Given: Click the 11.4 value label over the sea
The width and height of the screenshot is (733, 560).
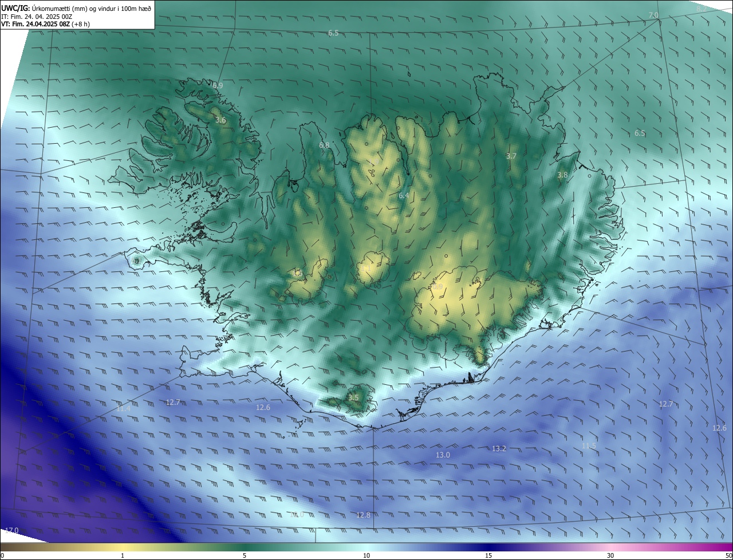Looking at the screenshot, I should click(123, 409).
